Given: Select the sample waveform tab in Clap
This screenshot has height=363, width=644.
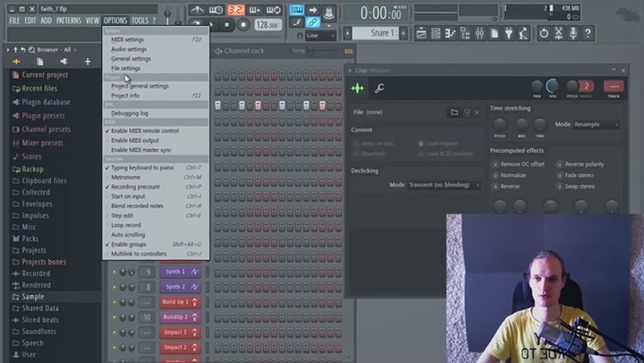Looking at the screenshot, I should (x=357, y=88).
